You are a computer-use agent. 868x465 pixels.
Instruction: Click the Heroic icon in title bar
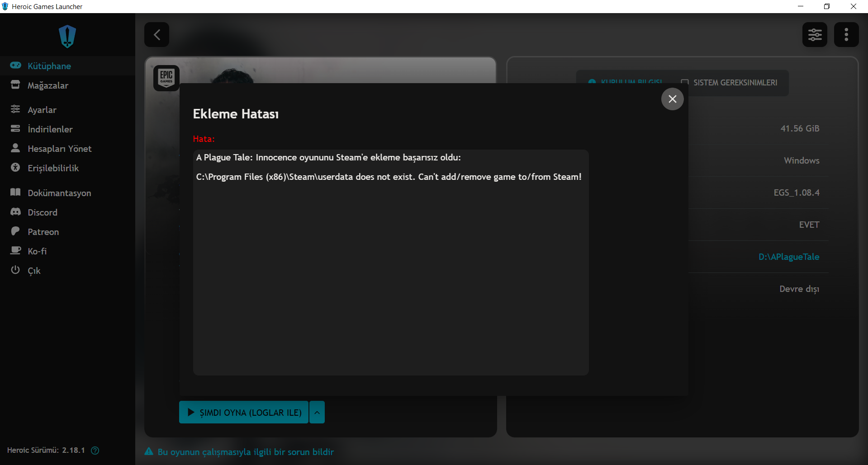(x=5, y=6)
